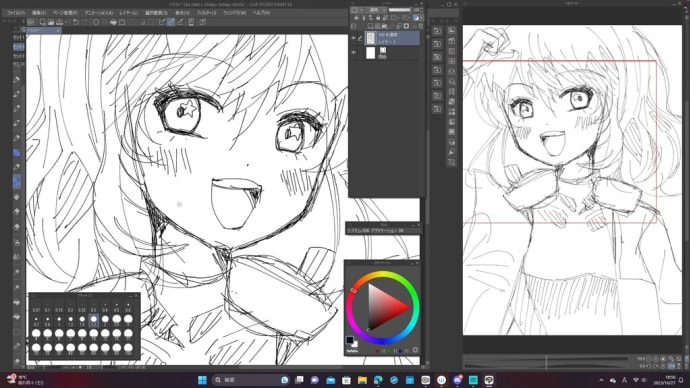Select the topmost セット1 sub tool set

coord(18,37)
